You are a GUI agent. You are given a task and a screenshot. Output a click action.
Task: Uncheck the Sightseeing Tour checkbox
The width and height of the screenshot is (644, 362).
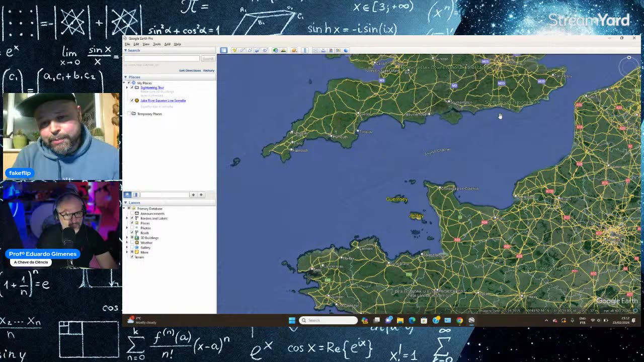[132, 87]
